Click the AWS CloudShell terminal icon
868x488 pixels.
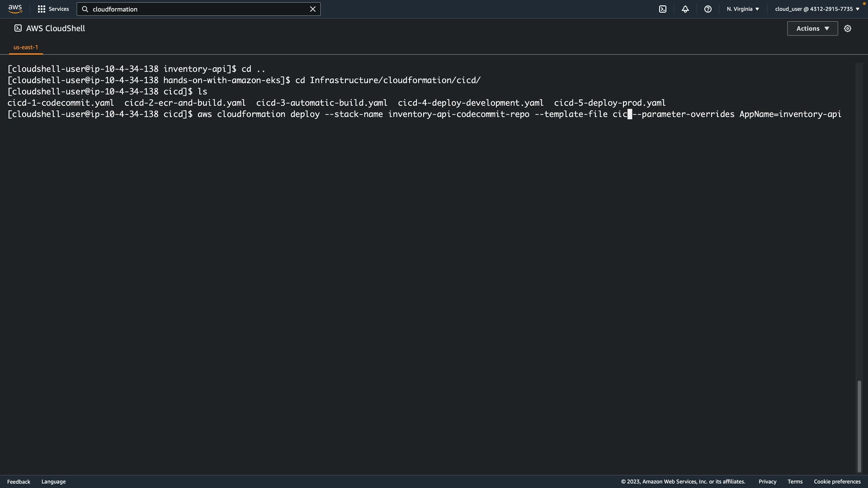[x=18, y=28]
